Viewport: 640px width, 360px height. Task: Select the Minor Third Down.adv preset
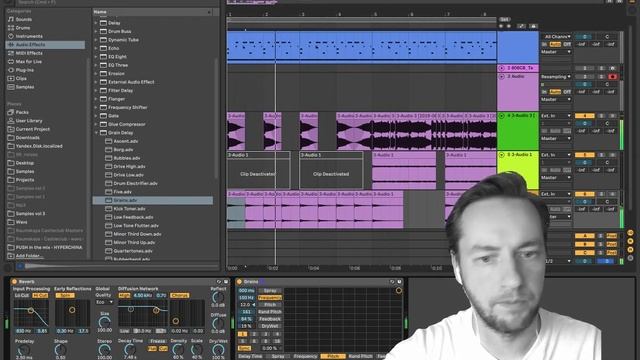tap(137, 234)
